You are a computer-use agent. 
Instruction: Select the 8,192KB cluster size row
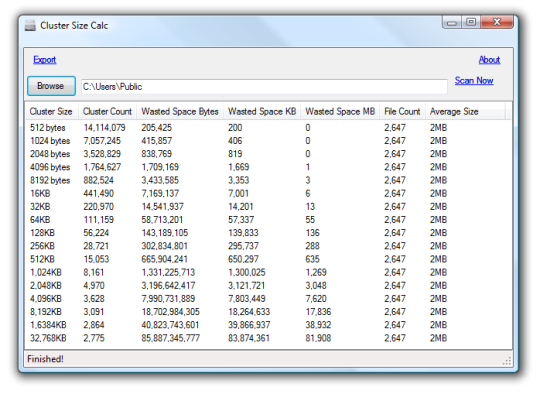(269, 312)
